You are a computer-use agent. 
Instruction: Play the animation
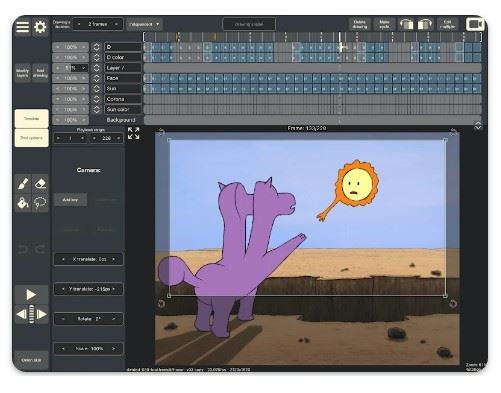(x=31, y=294)
